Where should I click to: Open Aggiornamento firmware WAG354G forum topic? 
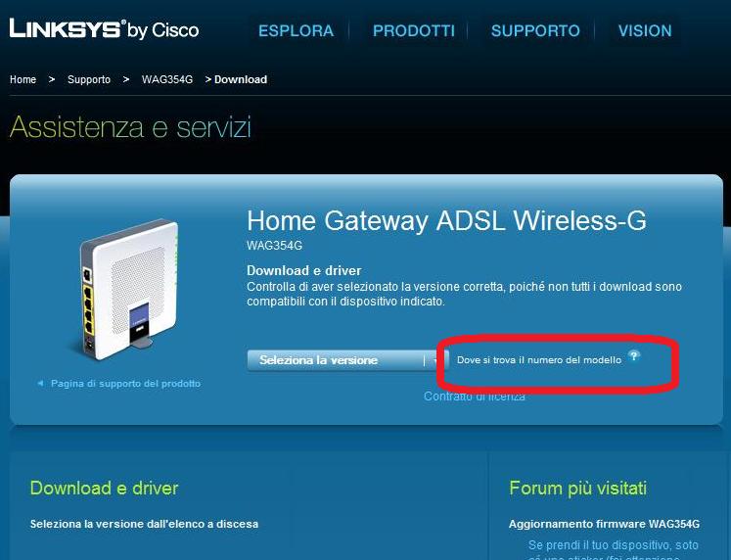(x=604, y=524)
